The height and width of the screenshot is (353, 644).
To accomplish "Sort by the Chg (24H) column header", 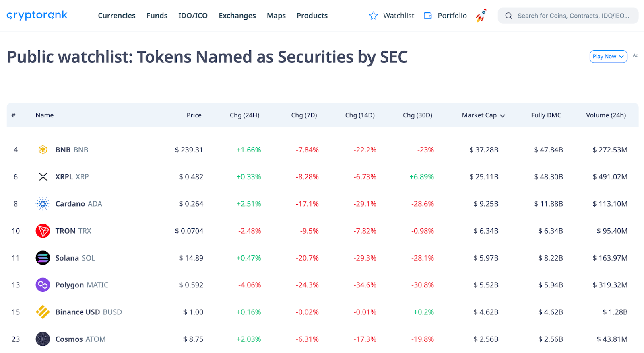I will [244, 115].
